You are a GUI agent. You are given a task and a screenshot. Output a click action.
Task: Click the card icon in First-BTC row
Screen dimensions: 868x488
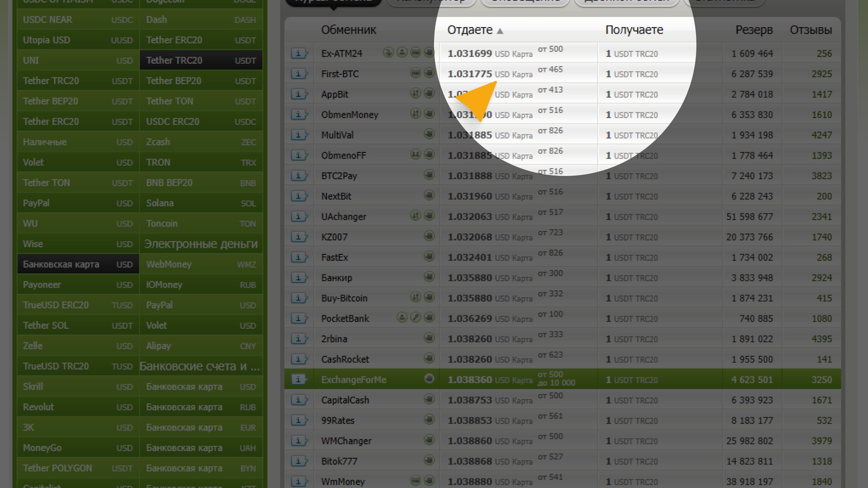coord(415,73)
